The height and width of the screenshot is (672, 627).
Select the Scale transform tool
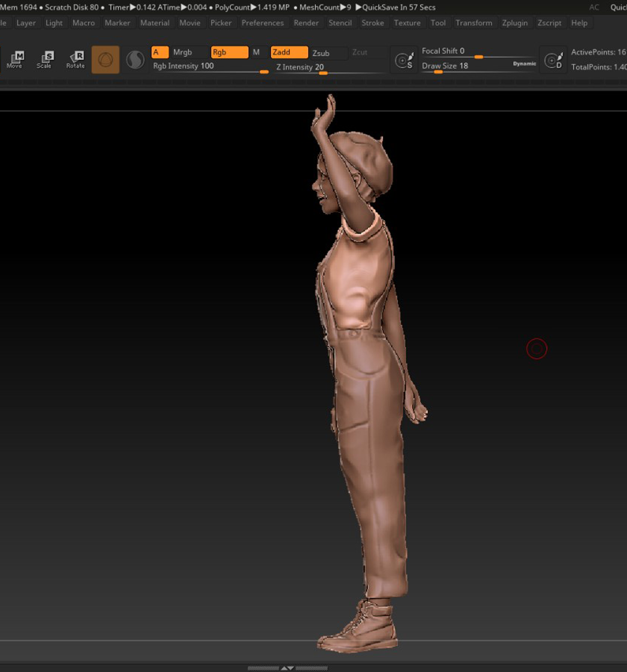coord(45,60)
